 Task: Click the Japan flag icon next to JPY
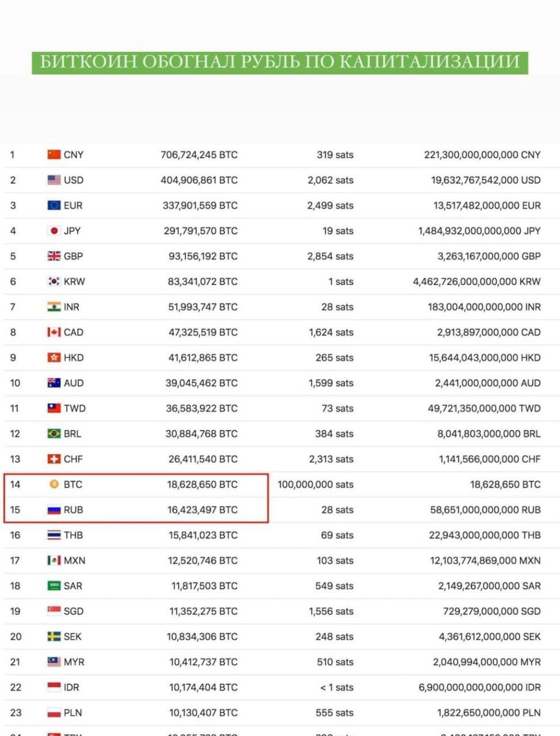(54, 231)
